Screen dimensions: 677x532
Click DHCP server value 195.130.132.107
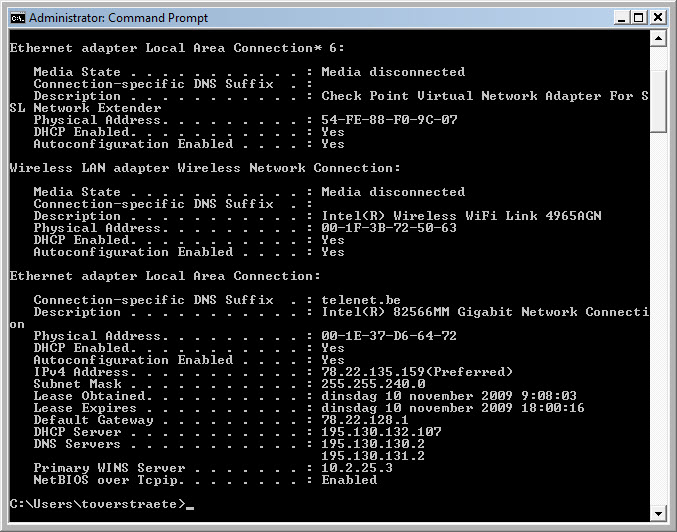coord(381,432)
